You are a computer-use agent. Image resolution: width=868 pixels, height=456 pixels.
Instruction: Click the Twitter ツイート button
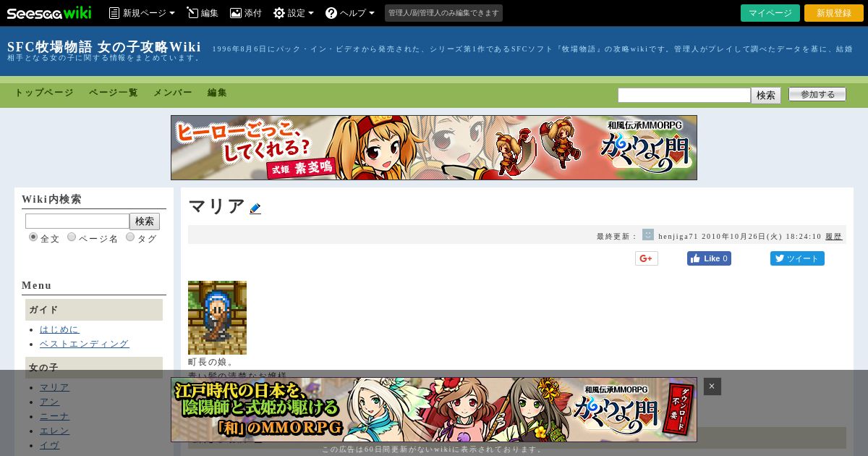(797, 258)
